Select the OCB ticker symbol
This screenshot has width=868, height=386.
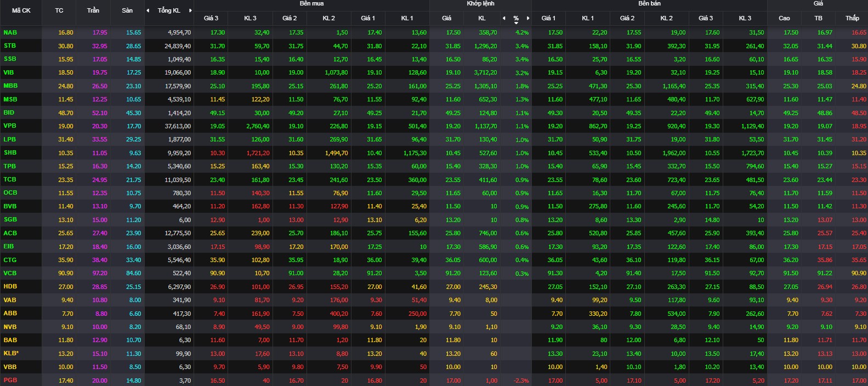10,193
